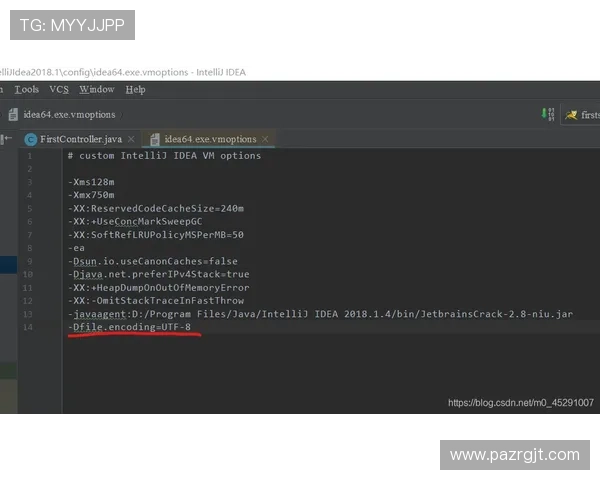Open the Help menu

pos(135,90)
